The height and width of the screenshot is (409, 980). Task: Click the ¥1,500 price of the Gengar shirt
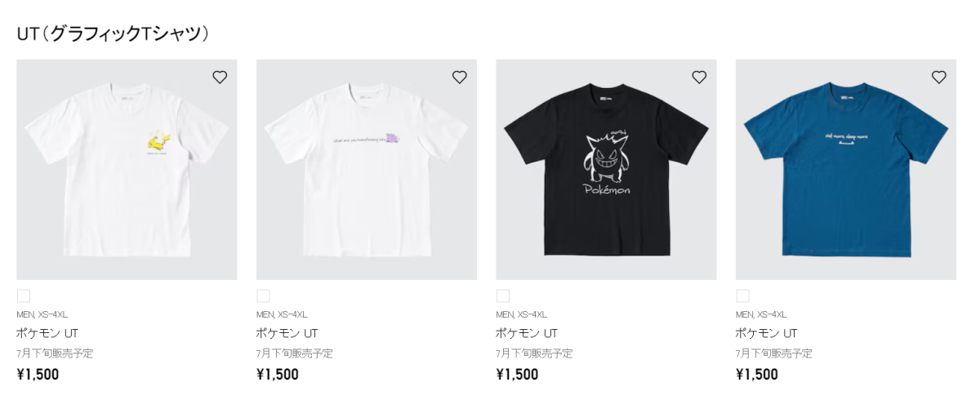click(x=517, y=375)
